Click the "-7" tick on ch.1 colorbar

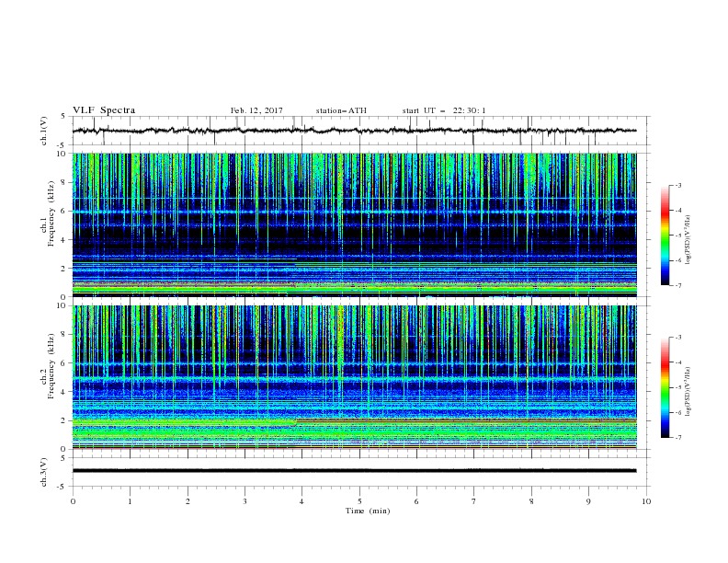click(x=677, y=285)
